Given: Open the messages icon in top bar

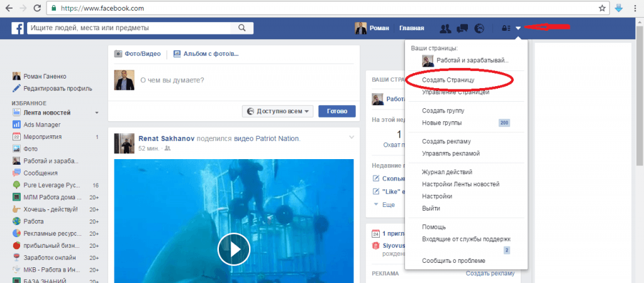Looking at the screenshot, I should 462,28.
